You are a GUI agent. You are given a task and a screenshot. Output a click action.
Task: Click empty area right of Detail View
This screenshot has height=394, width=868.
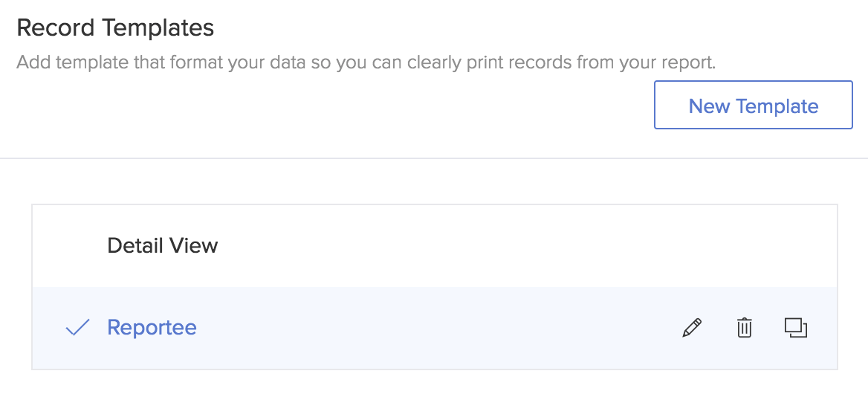tap(526, 246)
